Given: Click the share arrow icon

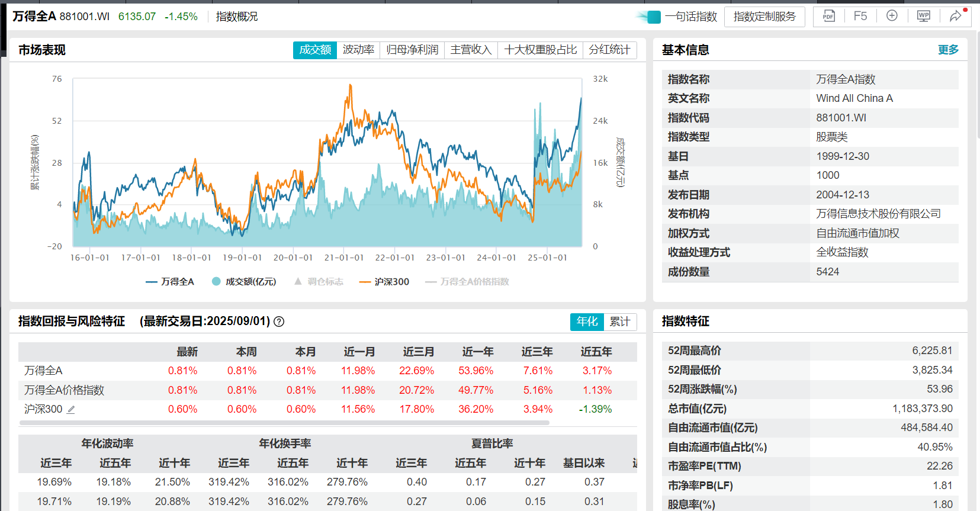Looking at the screenshot, I should click(x=955, y=16).
